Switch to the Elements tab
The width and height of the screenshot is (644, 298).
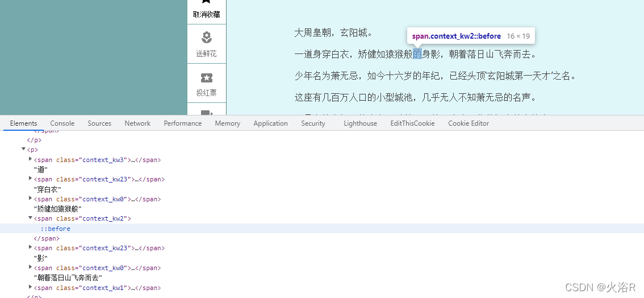pos(23,123)
